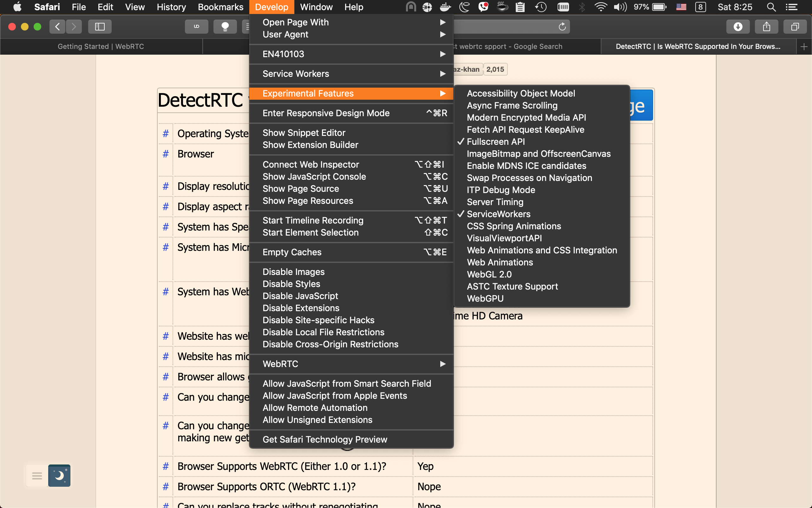Click the Viber phone menu bar icon
Viewport: 812px width, 508px height.
(483, 7)
